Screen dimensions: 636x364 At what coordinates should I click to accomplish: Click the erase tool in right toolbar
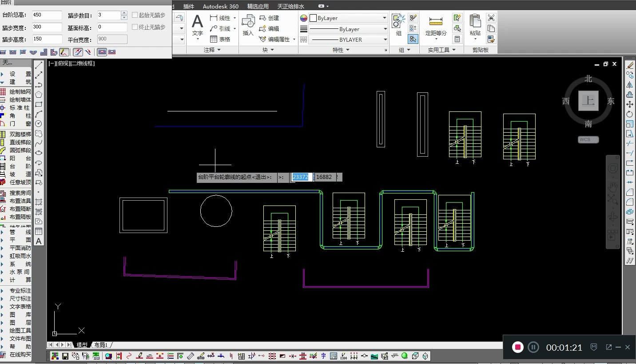[x=630, y=65]
